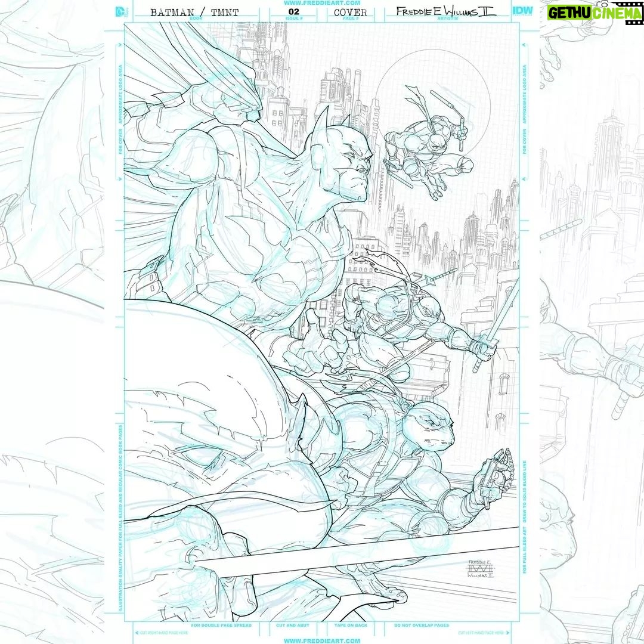
Task: Open the WWW.FREDDIEART.COM link at top
Action: click(x=322, y=3)
